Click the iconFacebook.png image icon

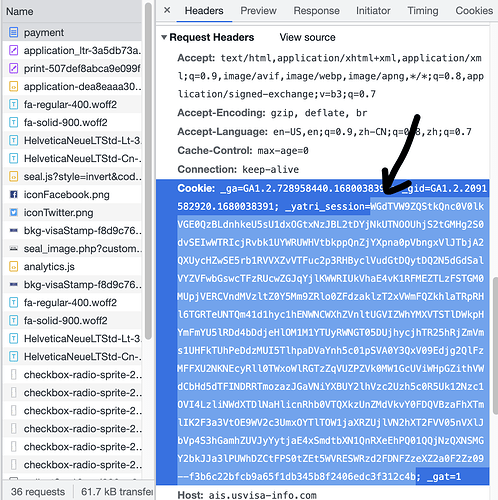tap(13, 194)
